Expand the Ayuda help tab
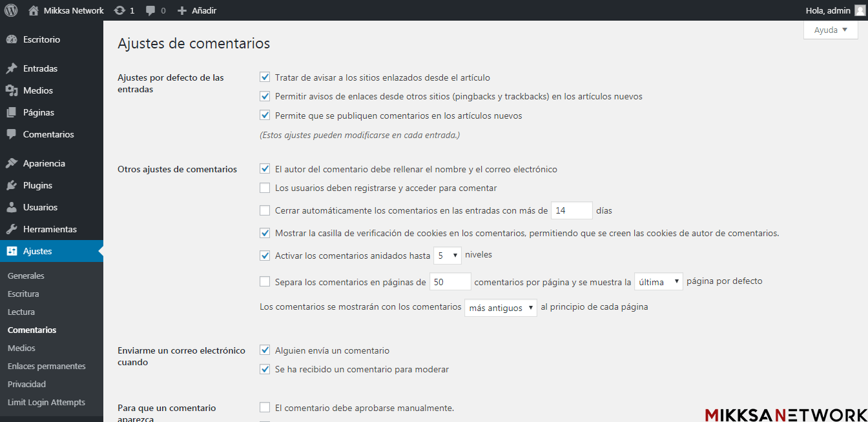The image size is (868, 422). pos(831,30)
